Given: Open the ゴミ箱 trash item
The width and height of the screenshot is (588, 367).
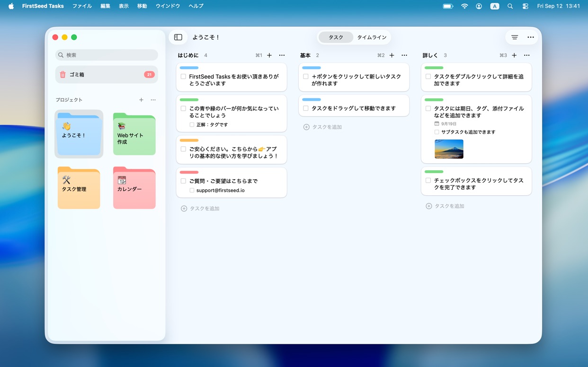Looking at the screenshot, I should point(107,75).
